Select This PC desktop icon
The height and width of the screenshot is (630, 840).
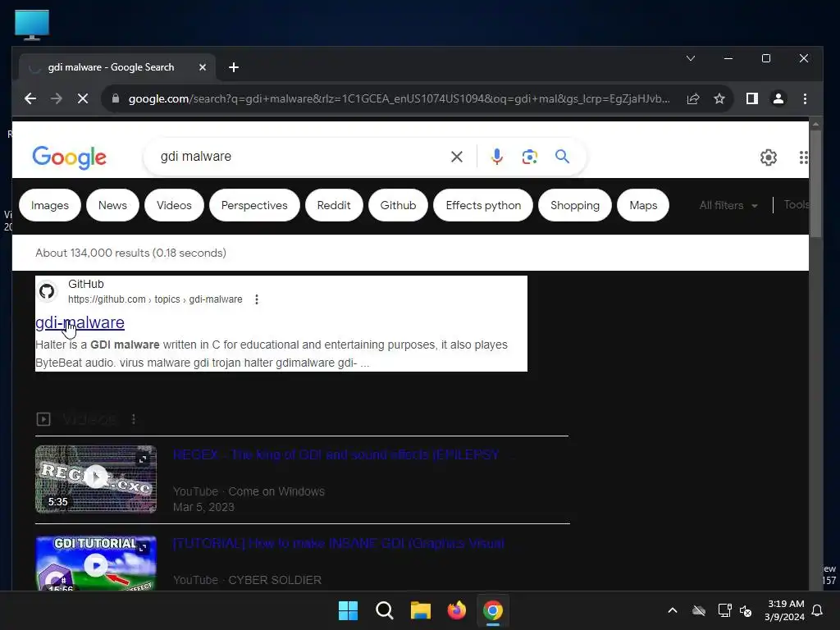pyautogui.click(x=32, y=25)
